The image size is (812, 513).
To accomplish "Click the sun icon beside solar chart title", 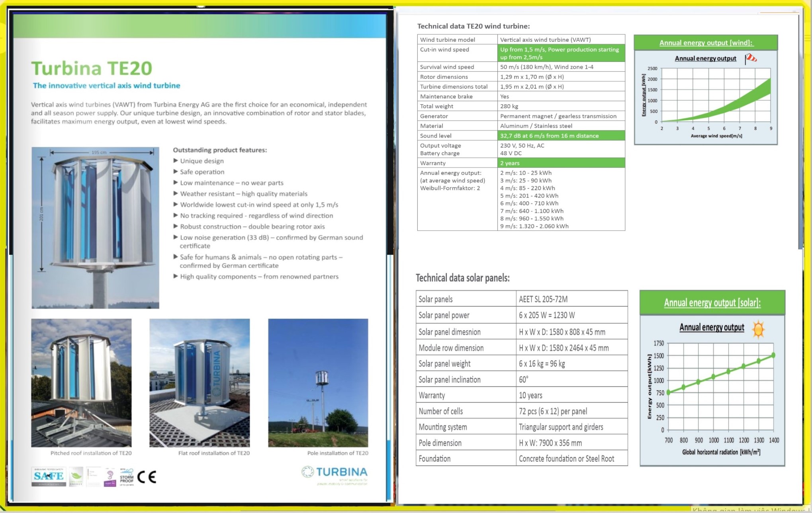I will coord(758,329).
